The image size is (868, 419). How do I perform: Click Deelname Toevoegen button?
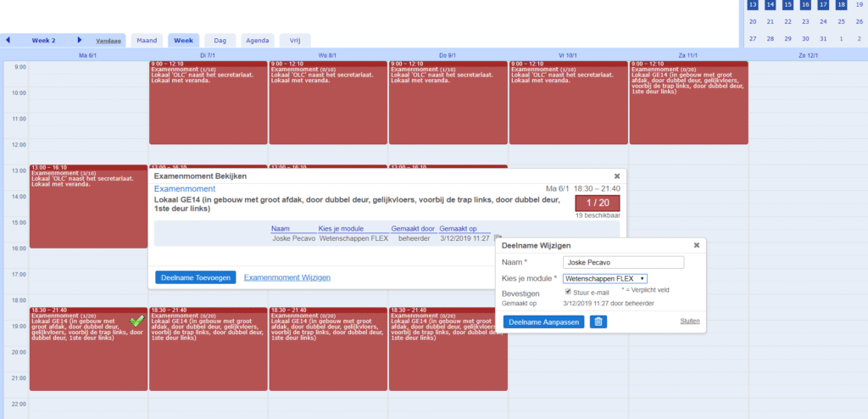tap(196, 277)
